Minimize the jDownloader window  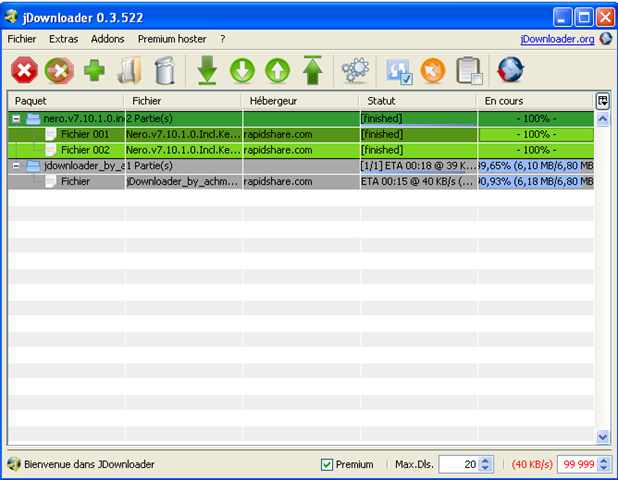(562, 18)
